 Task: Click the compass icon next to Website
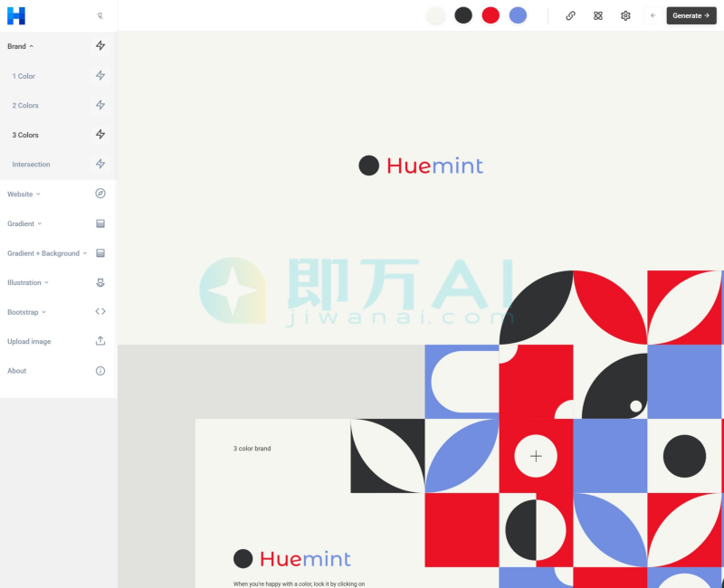coord(100,194)
